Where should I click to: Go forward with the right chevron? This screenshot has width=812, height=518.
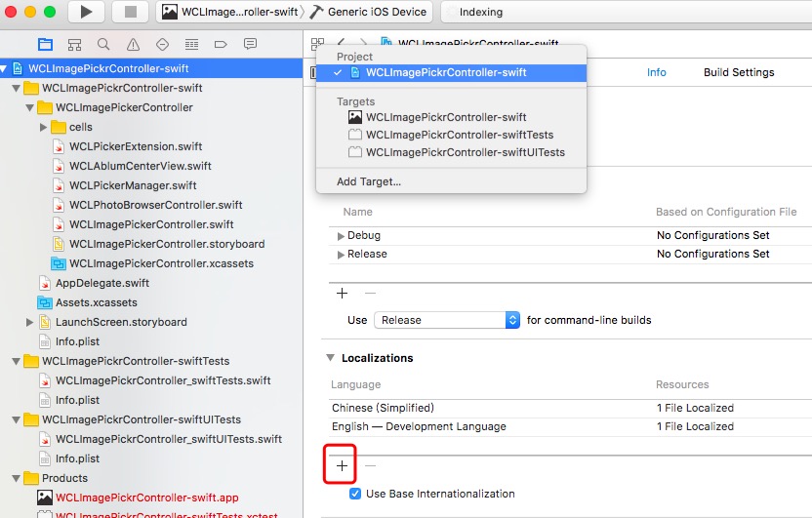[x=363, y=42]
